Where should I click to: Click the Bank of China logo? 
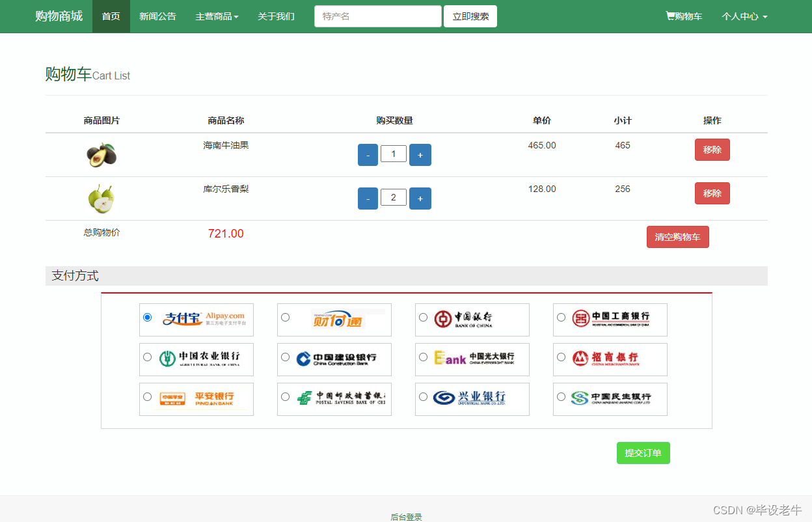tap(463, 320)
